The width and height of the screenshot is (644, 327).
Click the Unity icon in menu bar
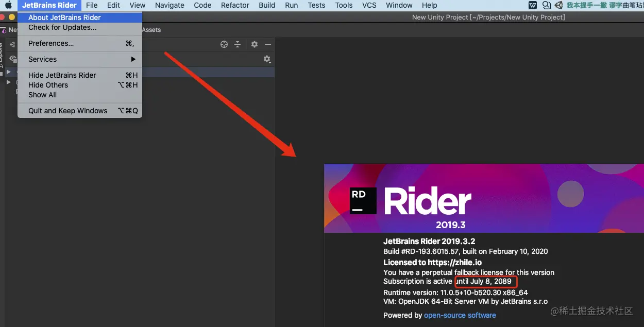pos(559,5)
